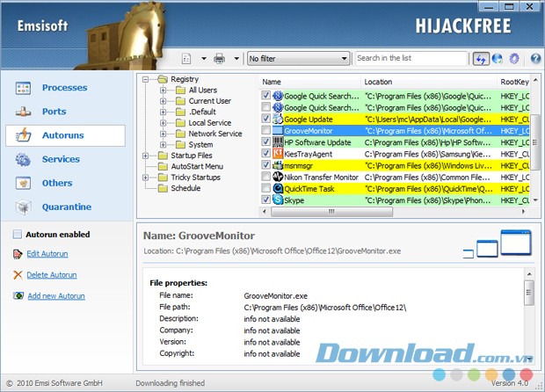545x392 pixels.
Task: Click the Nikon Transfer Monitor icon
Action: tap(278, 177)
